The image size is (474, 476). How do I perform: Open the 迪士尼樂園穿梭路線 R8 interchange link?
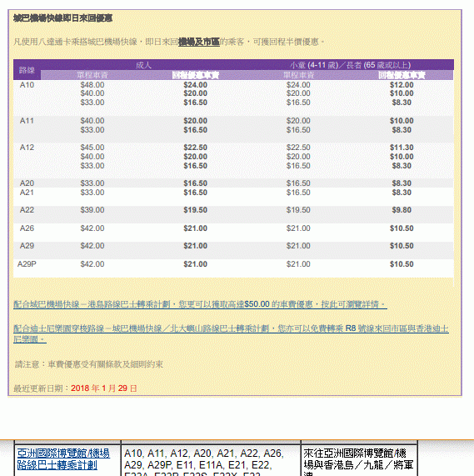[x=231, y=333]
